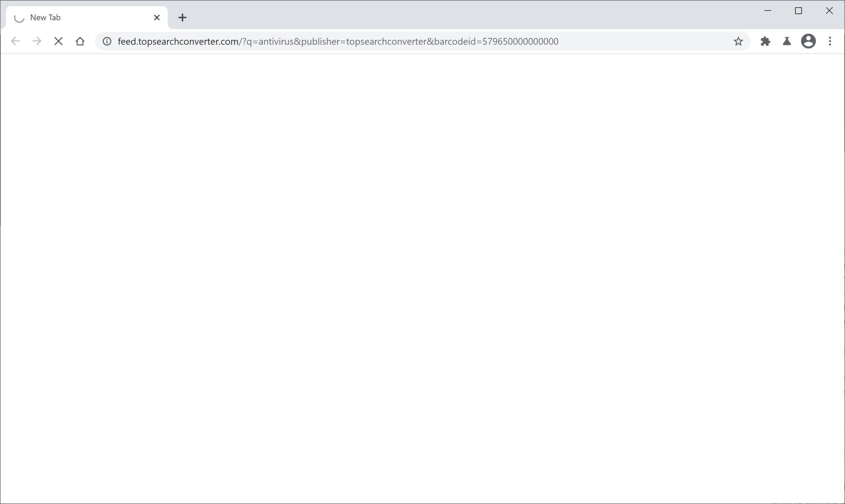
Task: Open the home page
Action: click(x=80, y=41)
